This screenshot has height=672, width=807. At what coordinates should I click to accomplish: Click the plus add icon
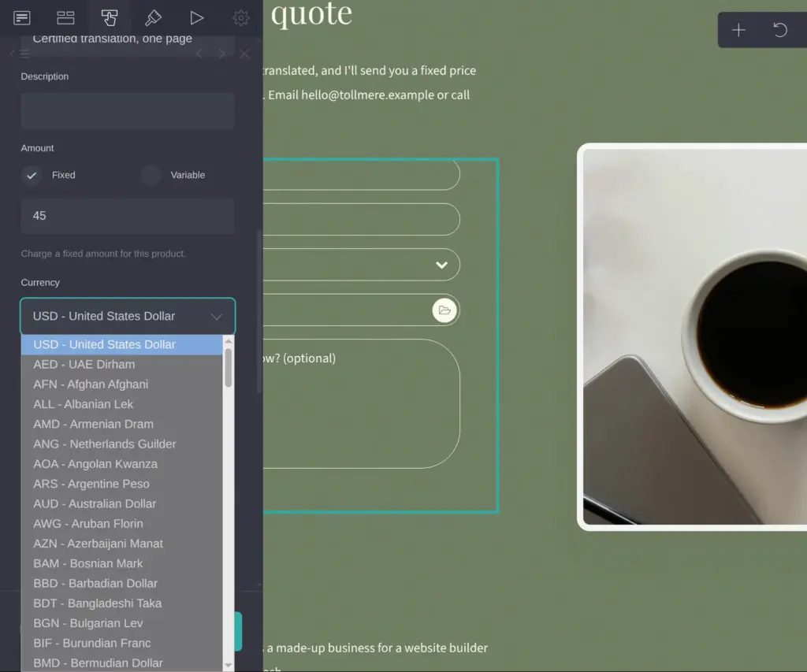point(738,30)
